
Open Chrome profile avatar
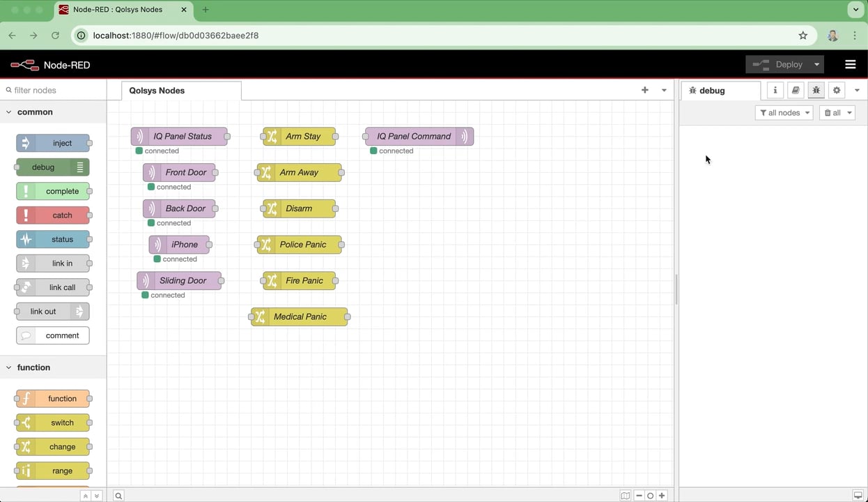tap(832, 36)
